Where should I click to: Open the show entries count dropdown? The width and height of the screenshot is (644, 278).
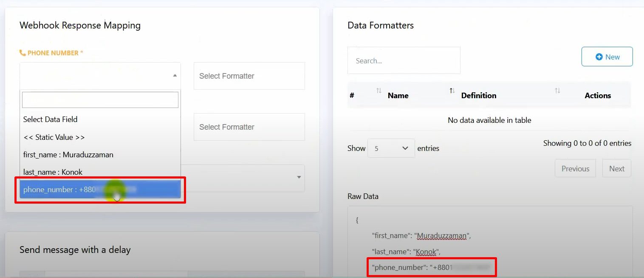[391, 148]
